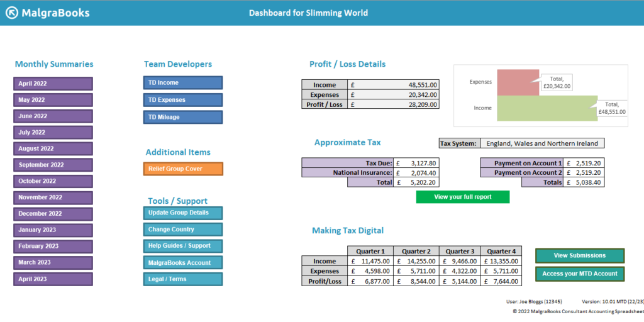Click the Total £20,342.00 chart label
This screenshot has width=644, height=322.
click(x=556, y=82)
